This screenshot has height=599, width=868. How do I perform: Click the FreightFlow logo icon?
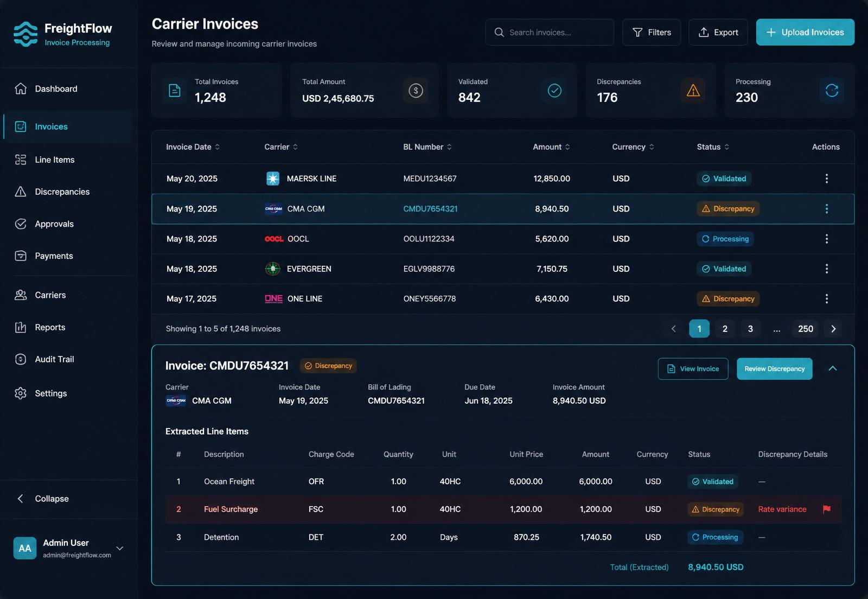coord(25,34)
